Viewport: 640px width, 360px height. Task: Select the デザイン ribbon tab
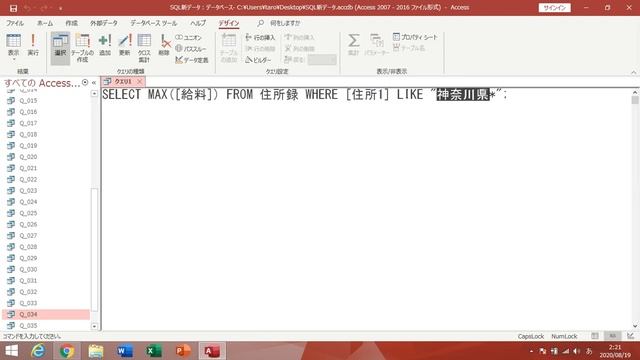point(229,23)
